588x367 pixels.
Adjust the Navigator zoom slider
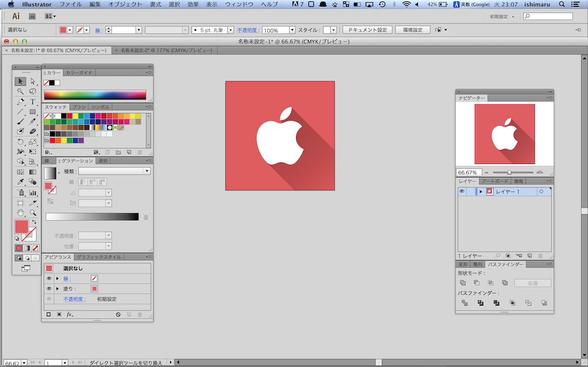pyautogui.click(x=510, y=172)
